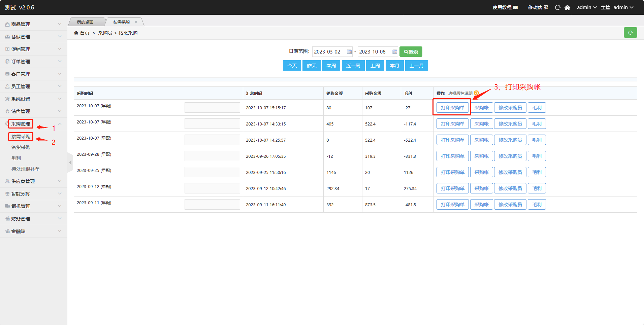Collapse the left sidebar with arrow handle

pyautogui.click(x=70, y=163)
